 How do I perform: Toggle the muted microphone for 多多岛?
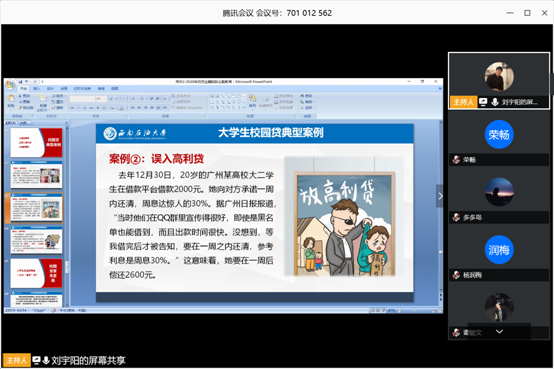tap(456, 217)
